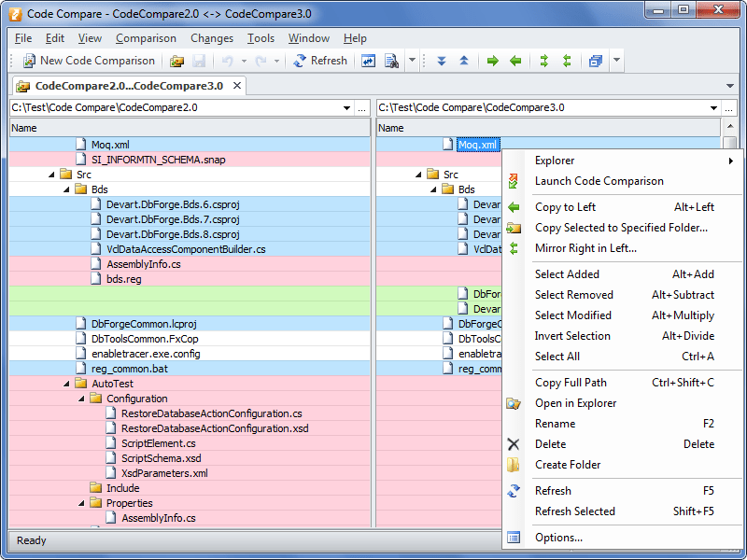Open the Changes menu
This screenshot has width=747, height=560.
[x=212, y=38]
